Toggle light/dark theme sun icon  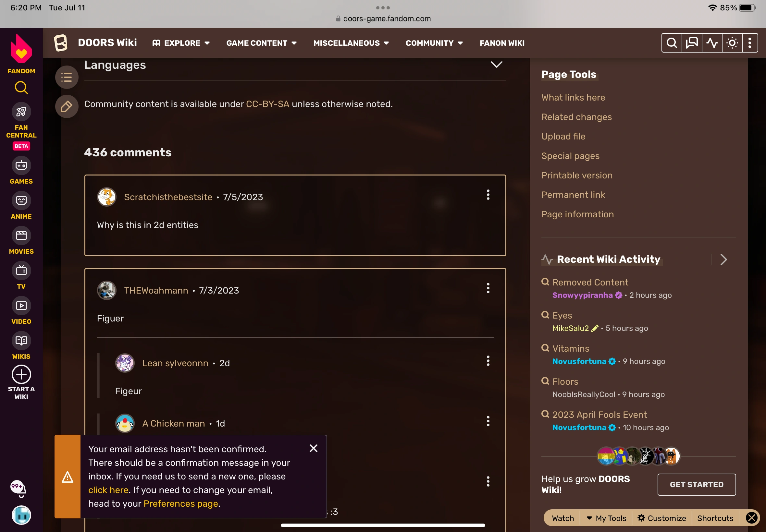tap(732, 43)
